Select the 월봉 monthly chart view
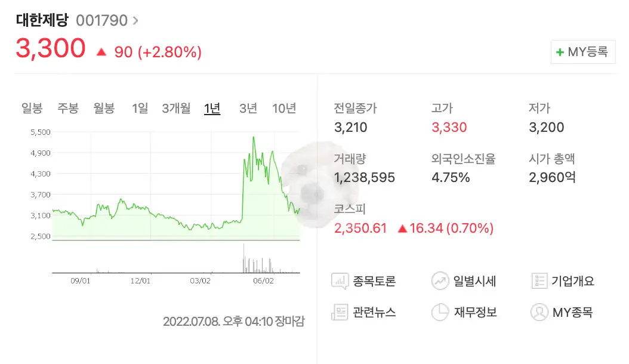Screen dimensions: 629x364 [104, 108]
